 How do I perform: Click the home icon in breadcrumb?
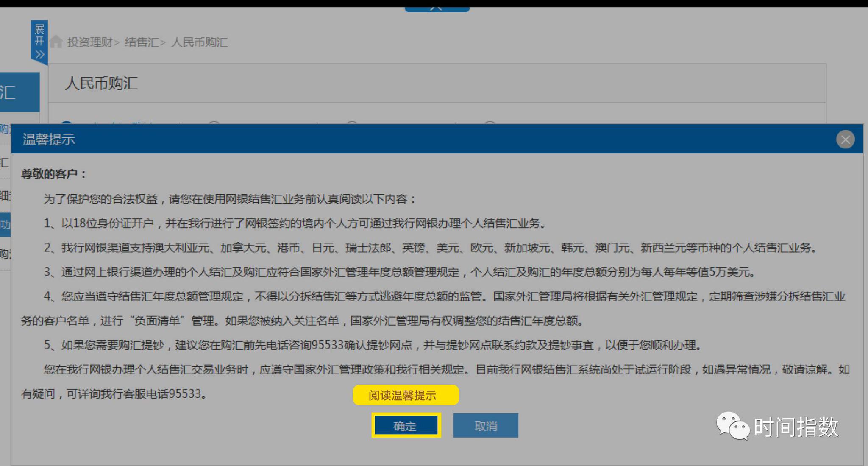coord(56,42)
